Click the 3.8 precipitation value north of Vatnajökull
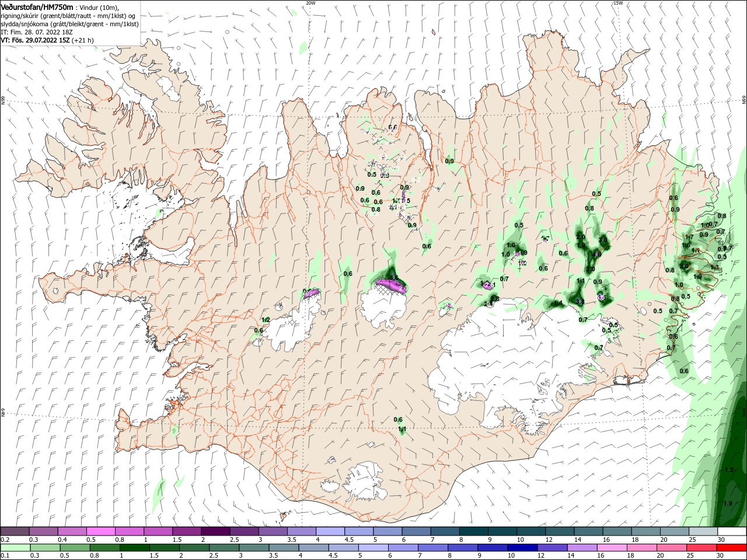 [x=580, y=302]
